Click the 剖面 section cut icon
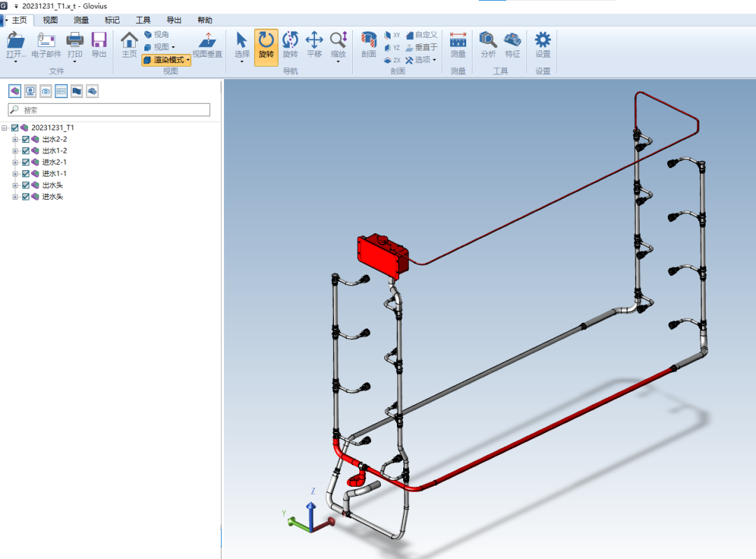 [x=368, y=45]
